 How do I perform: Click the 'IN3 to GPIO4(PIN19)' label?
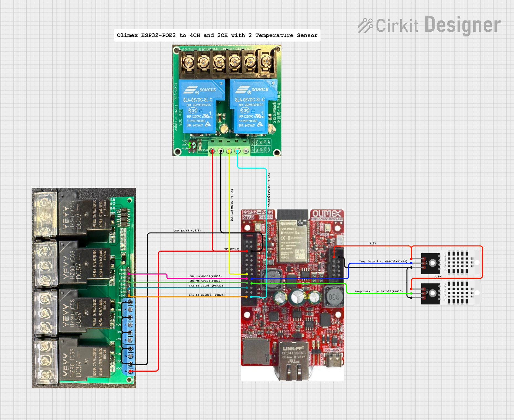(205, 281)
